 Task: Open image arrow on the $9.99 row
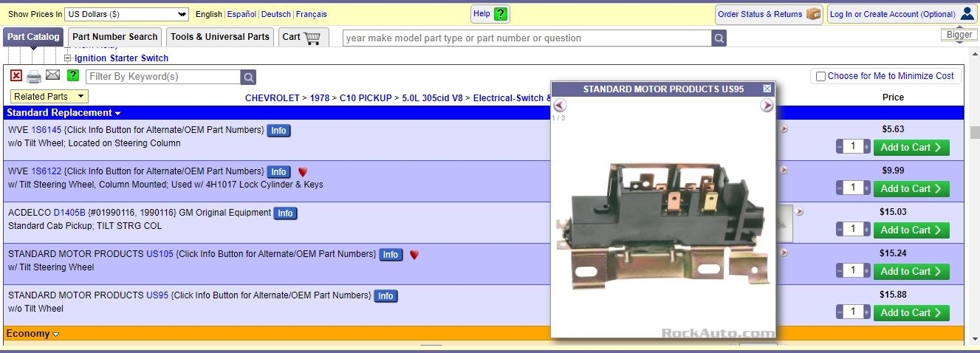click(784, 170)
